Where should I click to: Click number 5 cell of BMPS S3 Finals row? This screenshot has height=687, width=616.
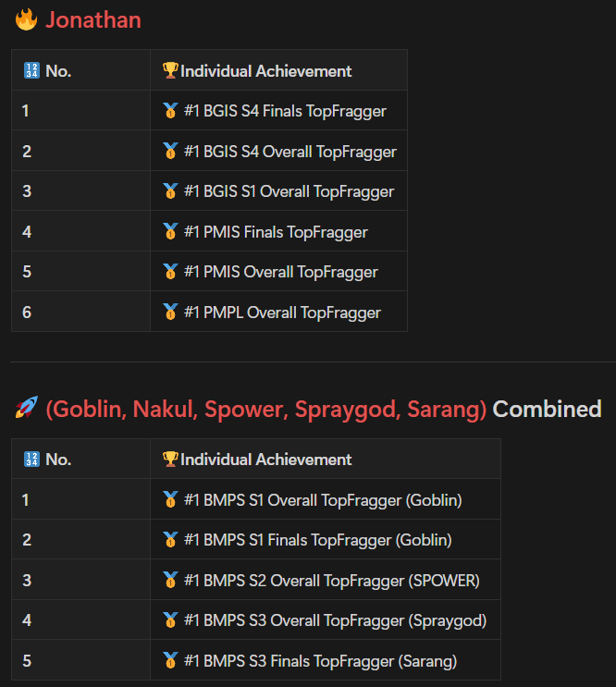pos(80,660)
